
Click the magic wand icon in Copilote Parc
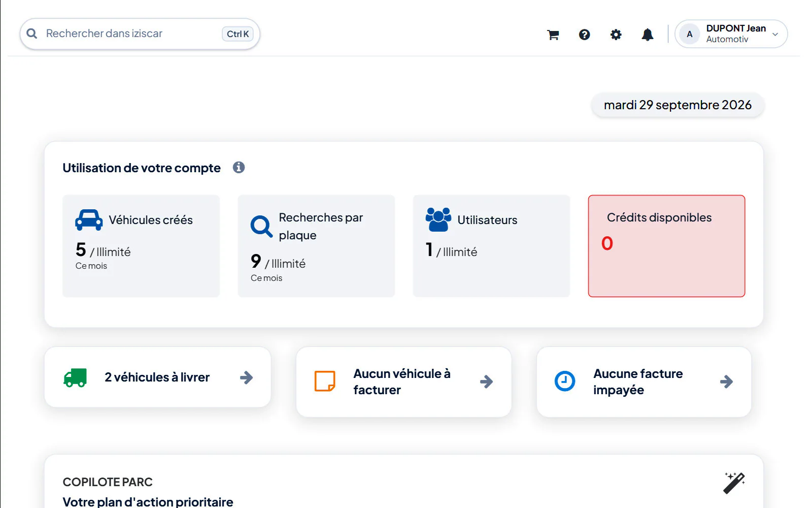tap(734, 483)
